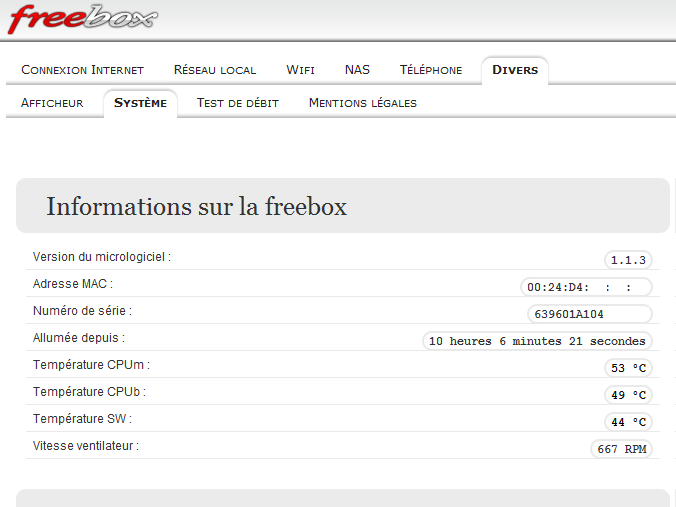Open the Connexion Internet tab

82,70
